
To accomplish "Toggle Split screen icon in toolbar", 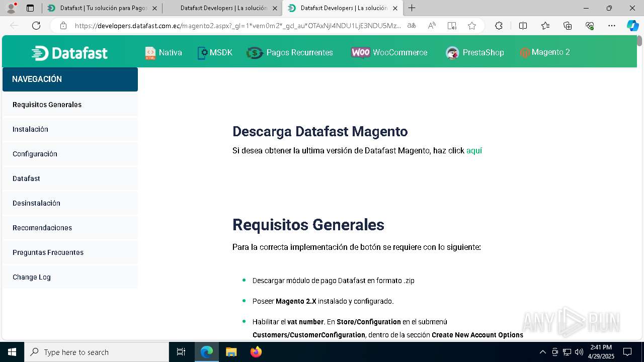I will (x=523, y=26).
